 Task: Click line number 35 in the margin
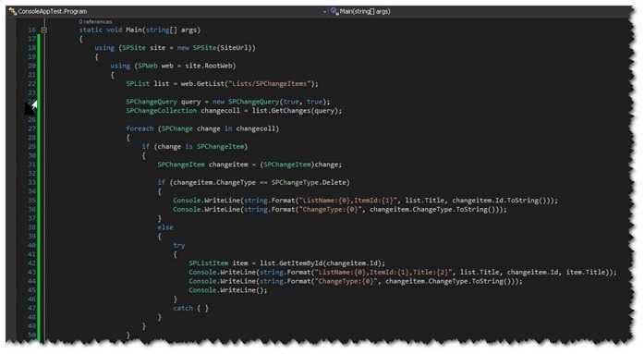coord(32,201)
